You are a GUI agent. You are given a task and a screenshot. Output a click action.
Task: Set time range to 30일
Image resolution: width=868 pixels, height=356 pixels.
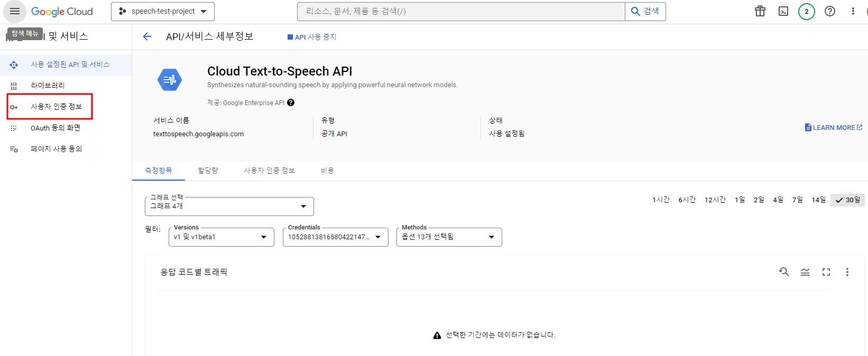pyautogui.click(x=848, y=200)
